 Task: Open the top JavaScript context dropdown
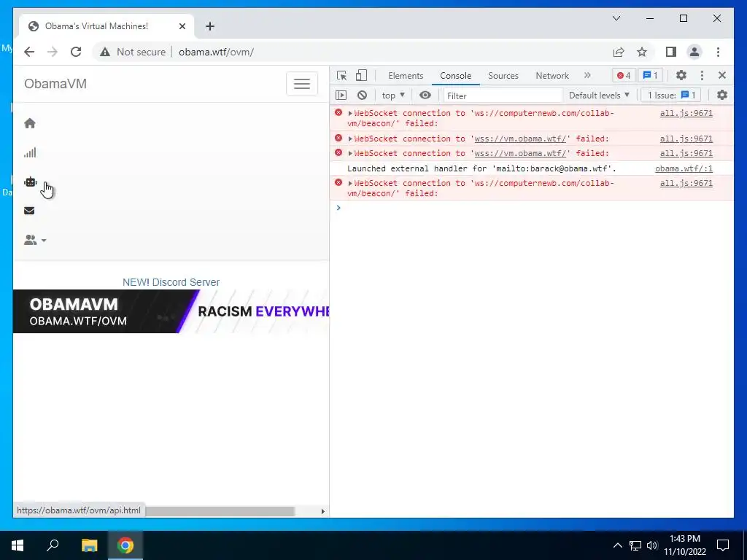pyautogui.click(x=393, y=96)
